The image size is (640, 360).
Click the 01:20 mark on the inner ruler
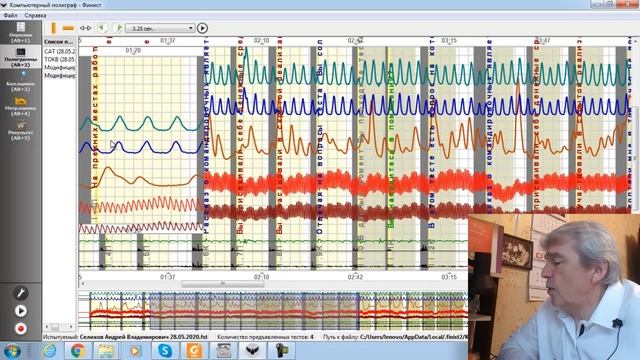pos(133,51)
